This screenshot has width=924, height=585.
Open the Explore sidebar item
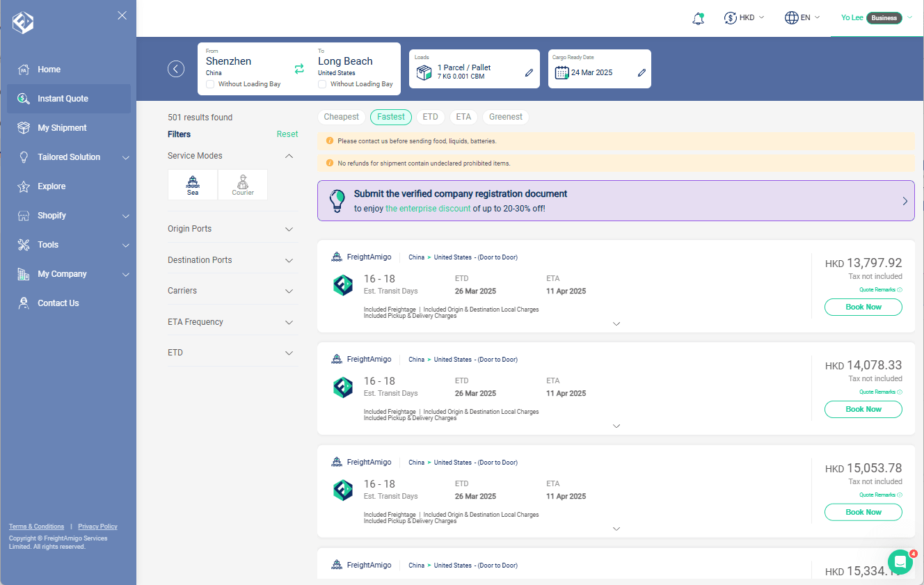coord(69,186)
